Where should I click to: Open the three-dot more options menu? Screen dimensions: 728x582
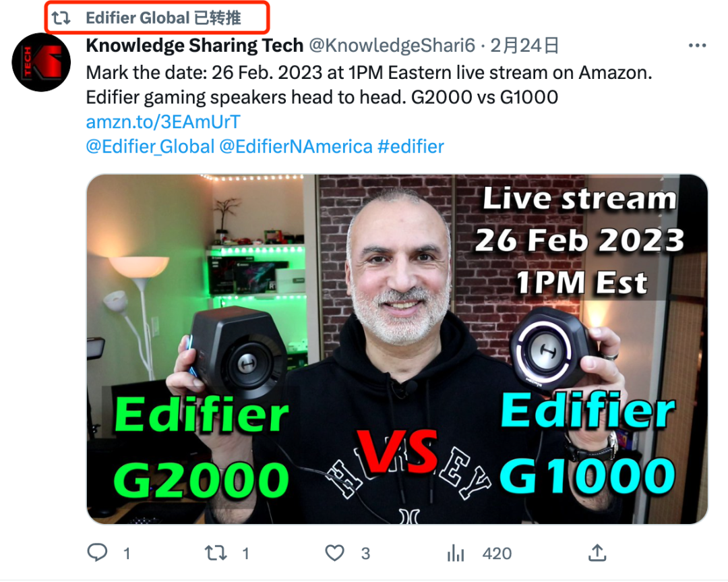click(698, 45)
